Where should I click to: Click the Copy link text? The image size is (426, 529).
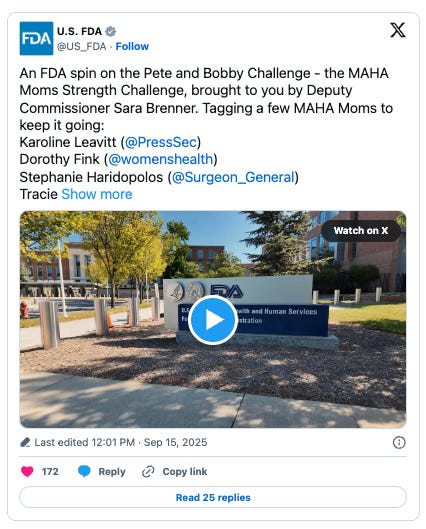pos(185,471)
